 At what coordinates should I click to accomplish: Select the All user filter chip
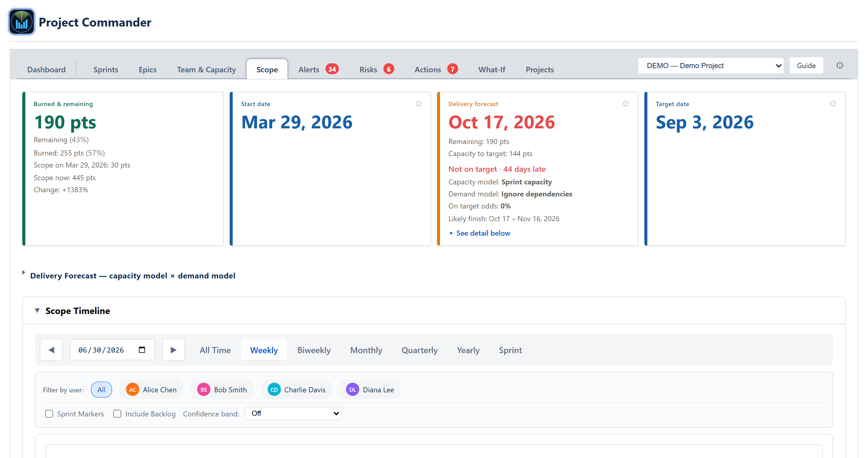click(x=102, y=390)
